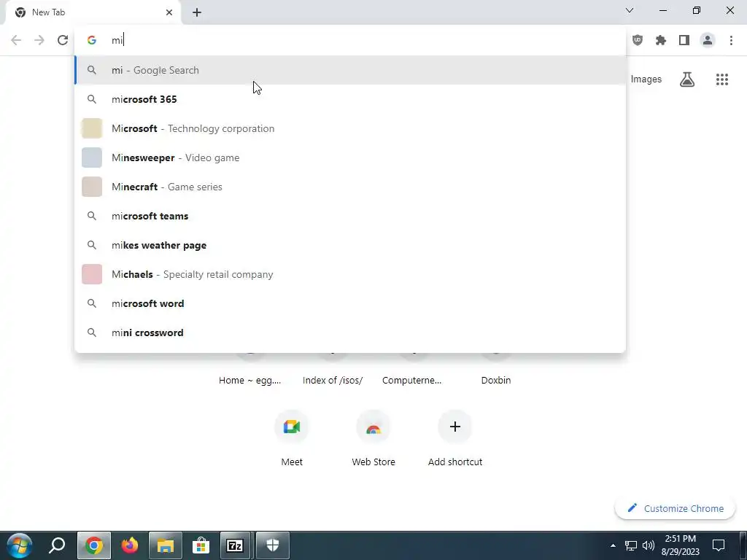Pick the 'mini crossword' suggestion

click(350, 332)
